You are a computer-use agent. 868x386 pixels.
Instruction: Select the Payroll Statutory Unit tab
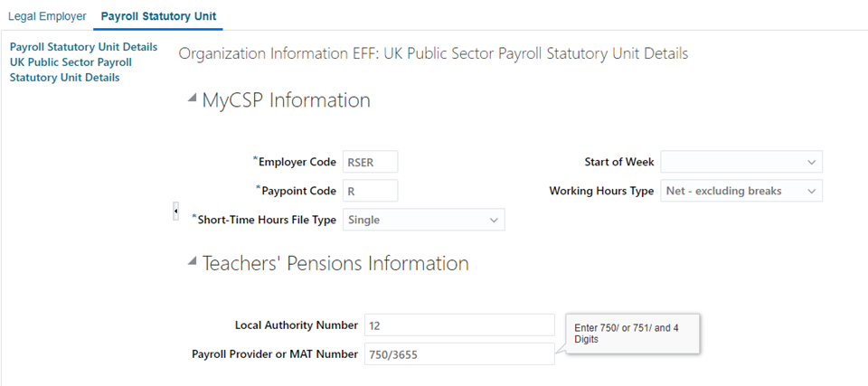point(159,16)
